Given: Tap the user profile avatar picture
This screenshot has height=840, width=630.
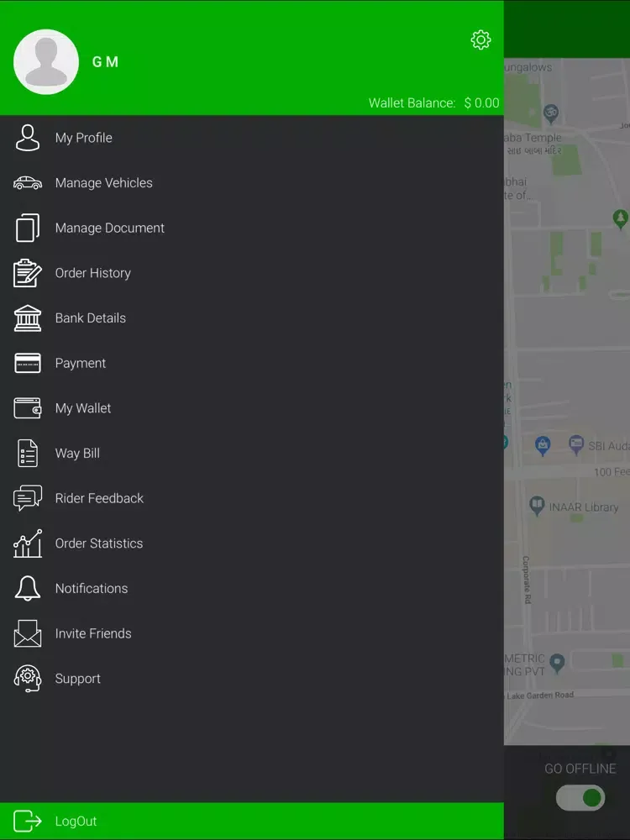Looking at the screenshot, I should coord(46,62).
